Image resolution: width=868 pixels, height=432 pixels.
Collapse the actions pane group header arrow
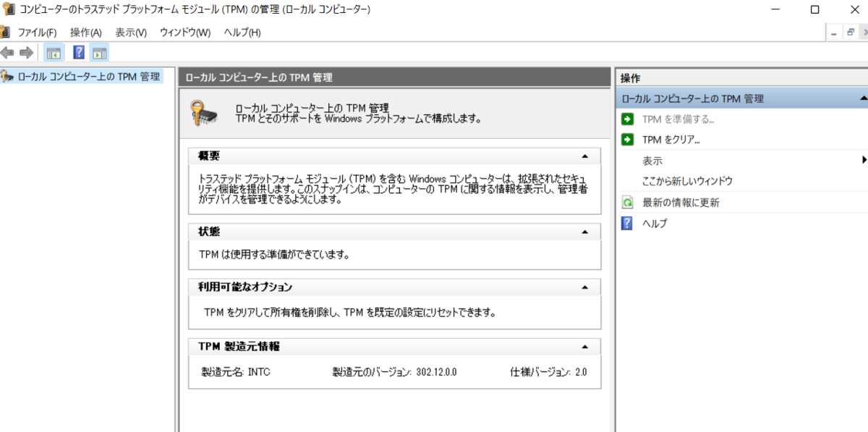click(x=863, y=98)
